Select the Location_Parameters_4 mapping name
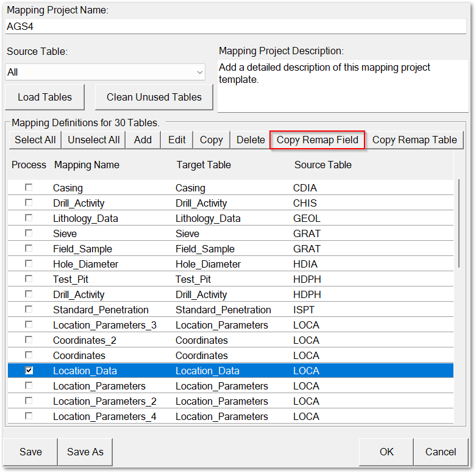The image size is (476, 473). [105, 416]
